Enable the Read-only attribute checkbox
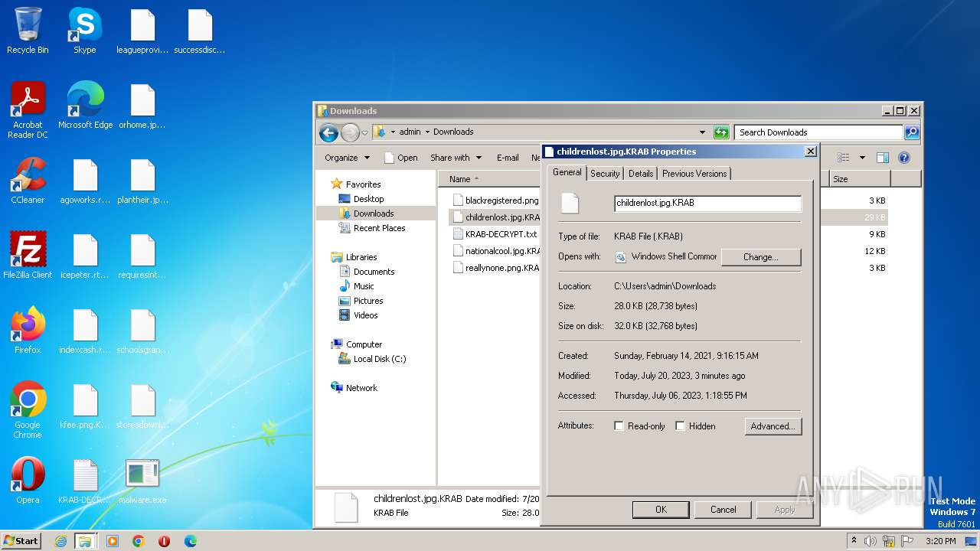The height and width of the screenshot is (551, 980). coord(619,426)
